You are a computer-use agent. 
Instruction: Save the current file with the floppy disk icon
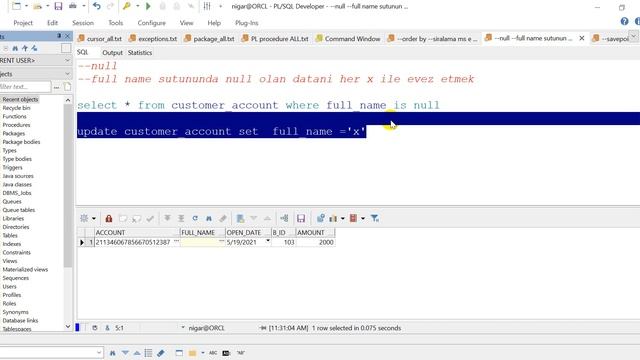click(x=58, y=6)
